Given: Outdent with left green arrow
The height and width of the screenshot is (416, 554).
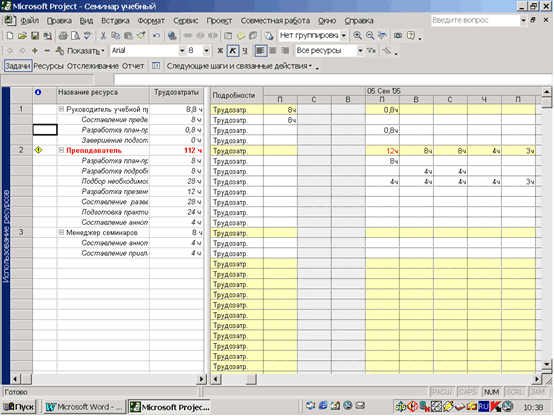Looking at the screenshot, I should point(10,51).
